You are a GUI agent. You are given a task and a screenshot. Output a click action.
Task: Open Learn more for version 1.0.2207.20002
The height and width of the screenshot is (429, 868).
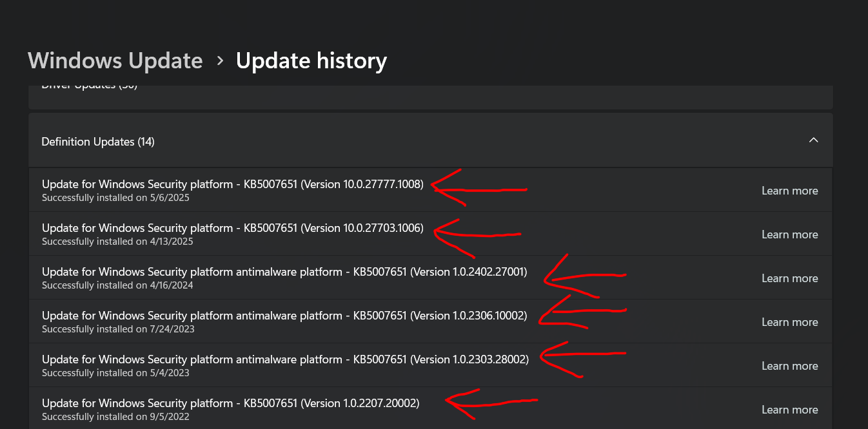pyautogui.click(x=789, y=410)
